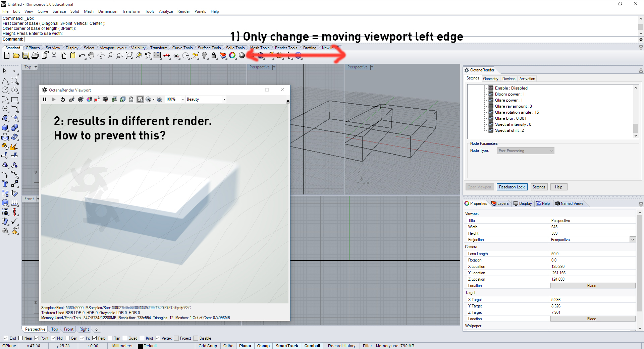
Task: Switch to the Layers panel tab
Action: pyautogui.click(x=500, y=203)
